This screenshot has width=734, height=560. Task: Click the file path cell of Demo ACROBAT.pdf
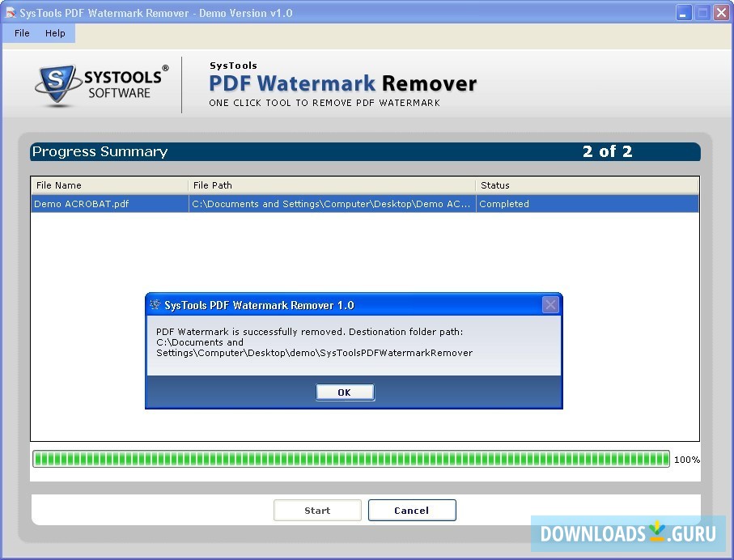[x=331, y=204]
